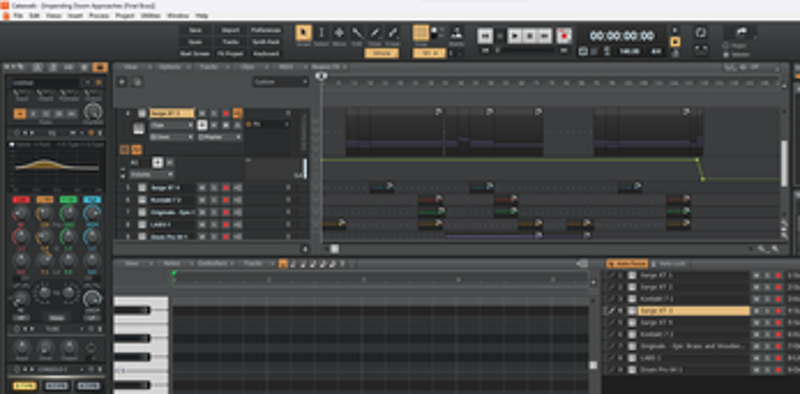Click the track 5 Surge XT 4 instrument icon

tap(142, 187)
